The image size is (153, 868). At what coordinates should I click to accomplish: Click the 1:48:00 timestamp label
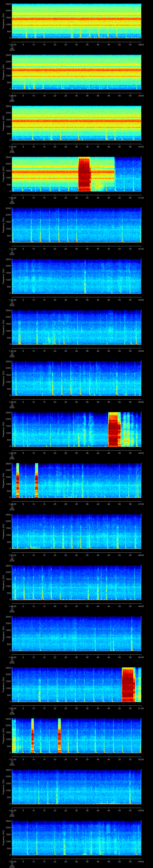(x=12, y=606)
